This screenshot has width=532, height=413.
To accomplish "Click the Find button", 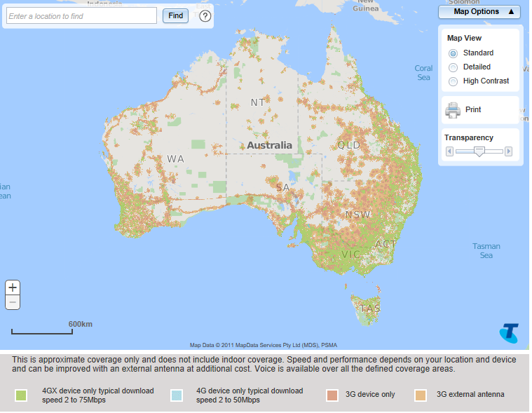I will [x=175, y=15].
